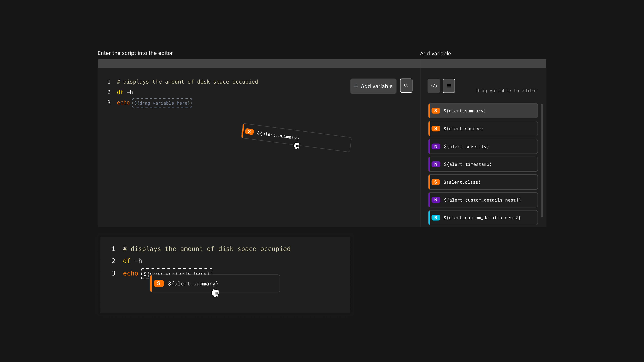This screenshot has width=644, height=362.
Task: Select the ${alert.severity} variable chip
Action: [x=482, y=146]
